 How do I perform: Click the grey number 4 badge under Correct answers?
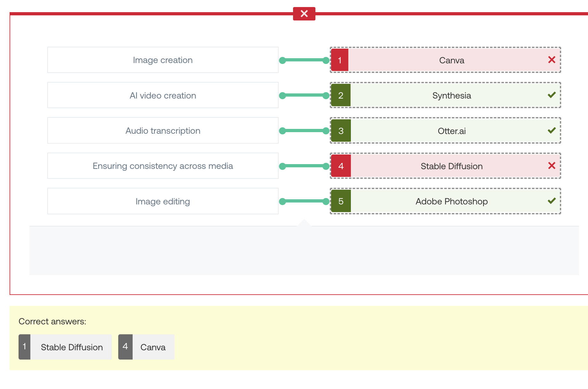coord(125,347)
